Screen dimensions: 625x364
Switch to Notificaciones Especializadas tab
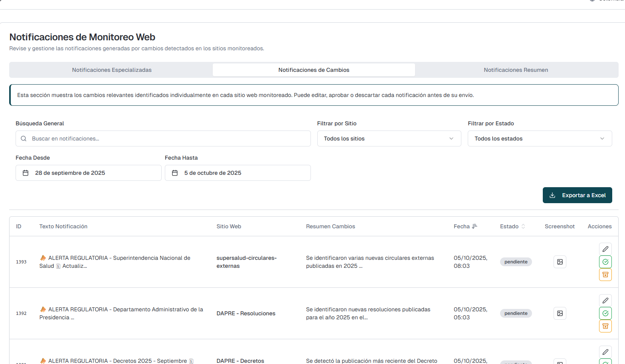point(112,70)
